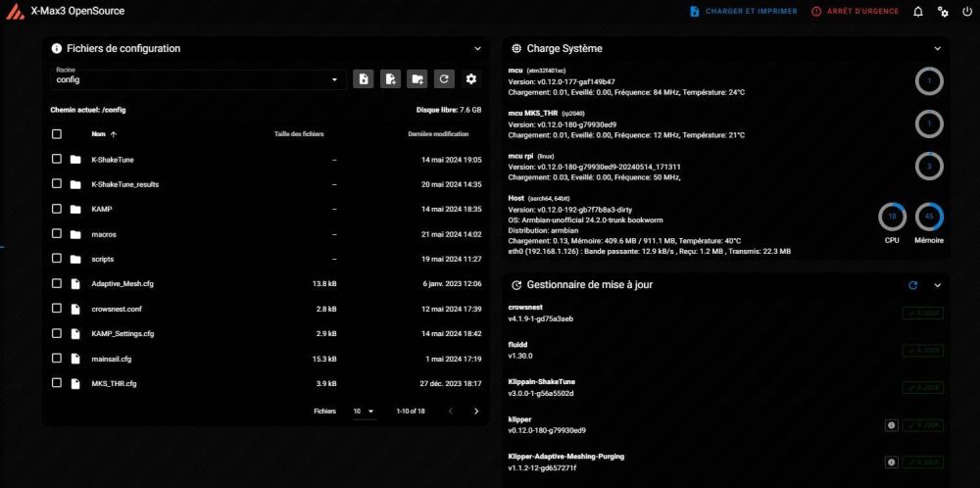The image size is (980, 488).
Task: Click the mainsail.cfg file icon
Action: point(75,359)
